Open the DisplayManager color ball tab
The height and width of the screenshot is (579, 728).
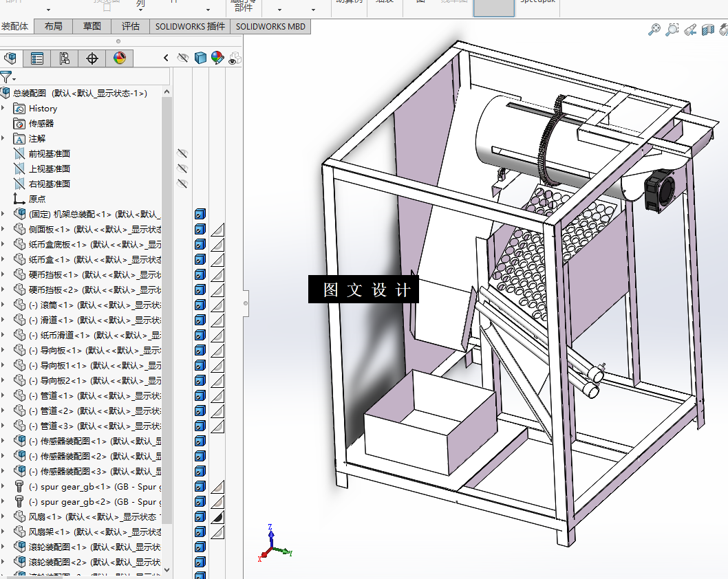120,58
